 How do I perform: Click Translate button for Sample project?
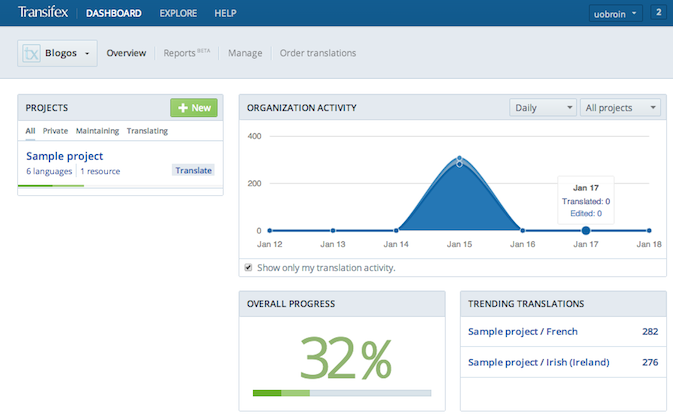point(193,171)
